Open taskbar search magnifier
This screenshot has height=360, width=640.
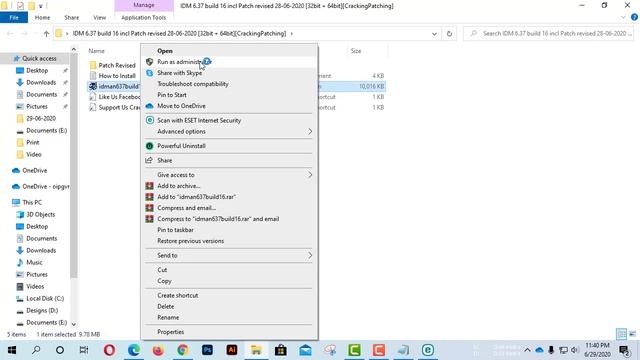pyautogui.click(x=36, y=350)
